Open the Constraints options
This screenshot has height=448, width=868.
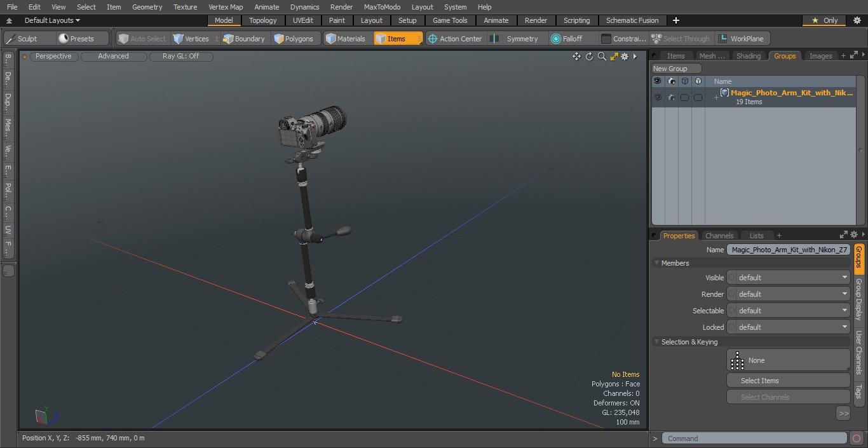tap(624, 39)
